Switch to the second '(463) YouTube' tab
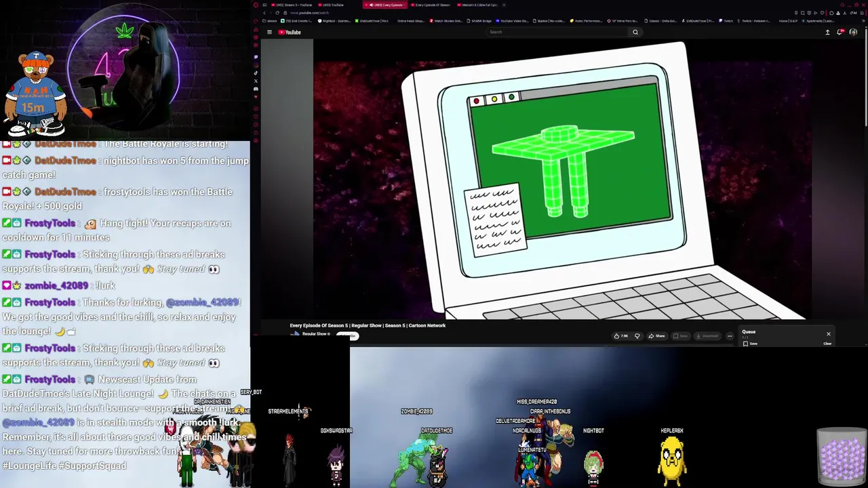Viewport: 868px width, 488px height. coord(330,5)
